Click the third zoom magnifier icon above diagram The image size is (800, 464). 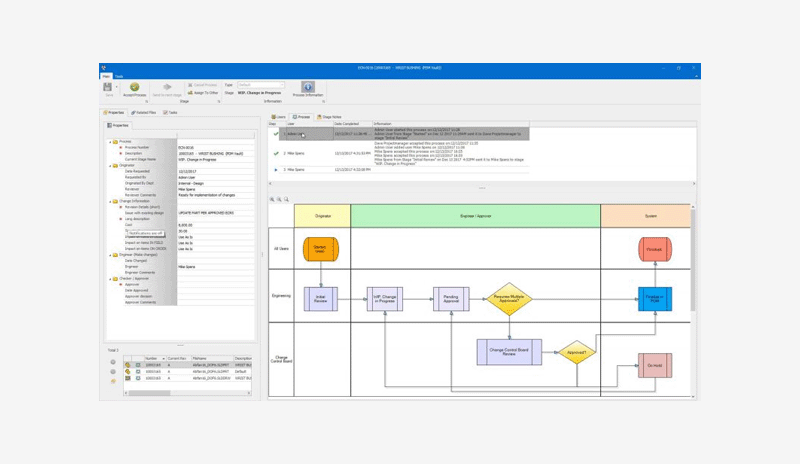click(287, 199)
